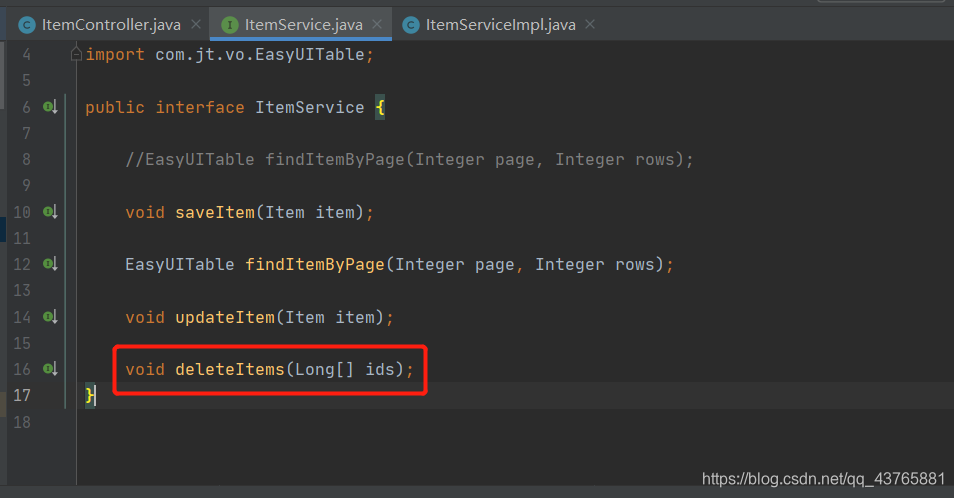Image resolution: width=954 pixels, height=498 pixels.
Task: Click the opening brace after ItemService
Action: click(380, 108)
